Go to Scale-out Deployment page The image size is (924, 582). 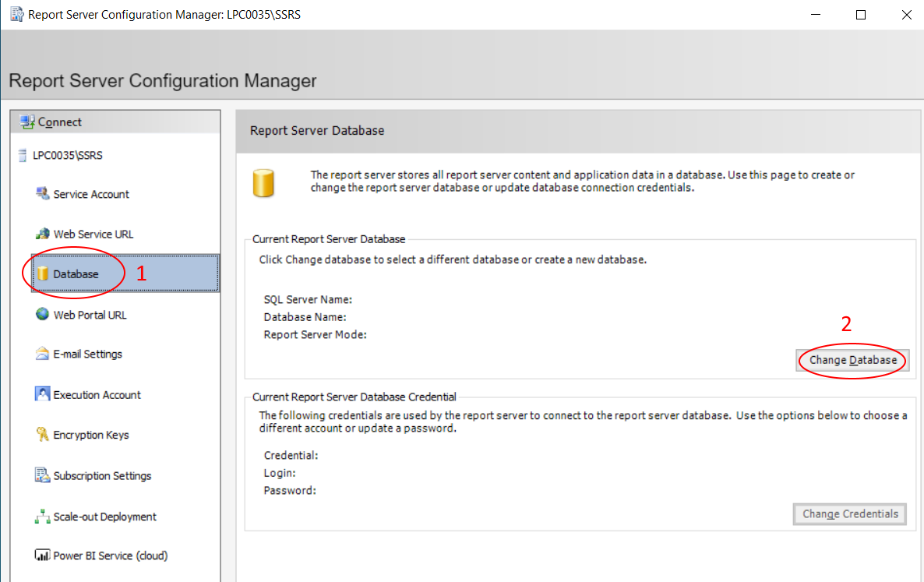coord(104,517)
